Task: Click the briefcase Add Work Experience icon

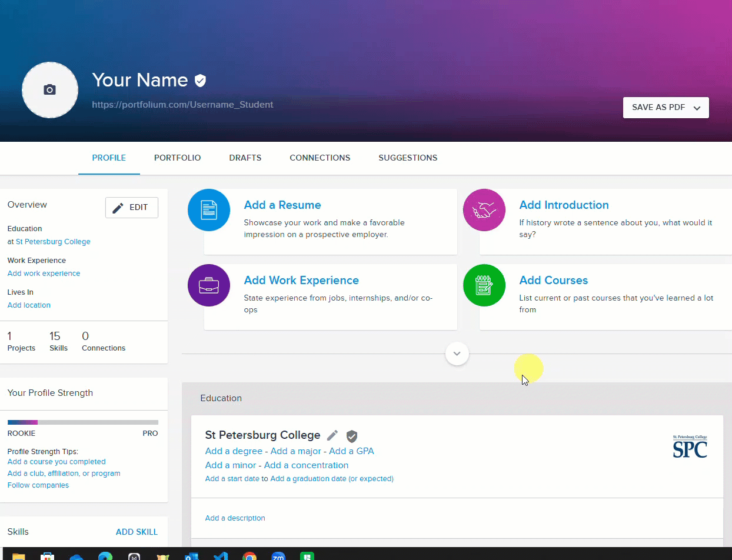Action: [x=208, y=285]
